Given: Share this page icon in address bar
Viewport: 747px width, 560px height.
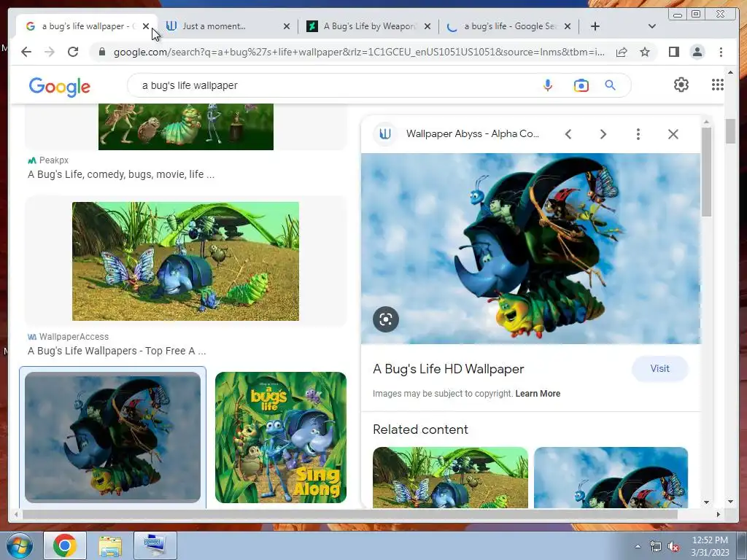Looking at the screenshot, I should tap(622, 52).
